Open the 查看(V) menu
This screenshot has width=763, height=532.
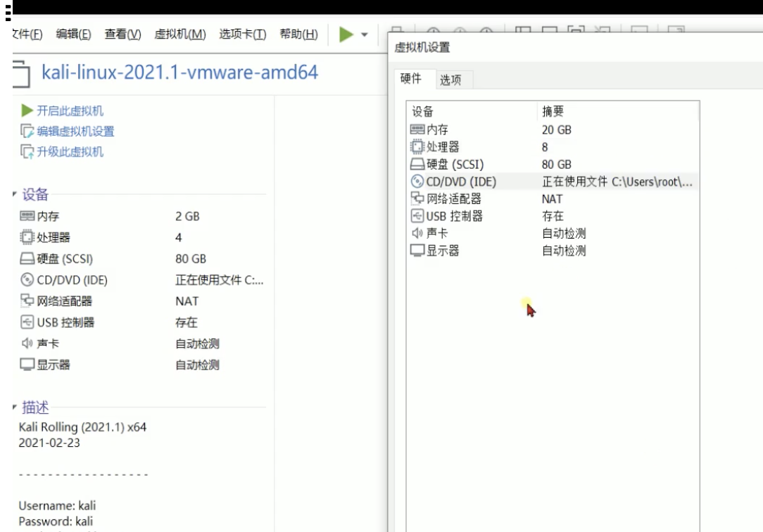point(122,34)
